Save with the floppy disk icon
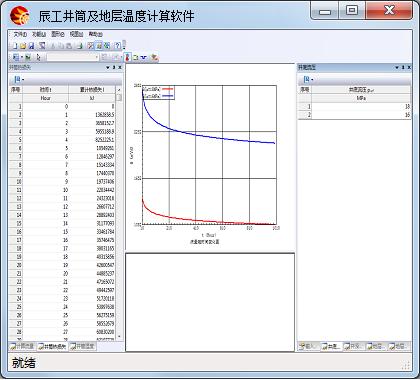420x380 pixels. point(31,46)
